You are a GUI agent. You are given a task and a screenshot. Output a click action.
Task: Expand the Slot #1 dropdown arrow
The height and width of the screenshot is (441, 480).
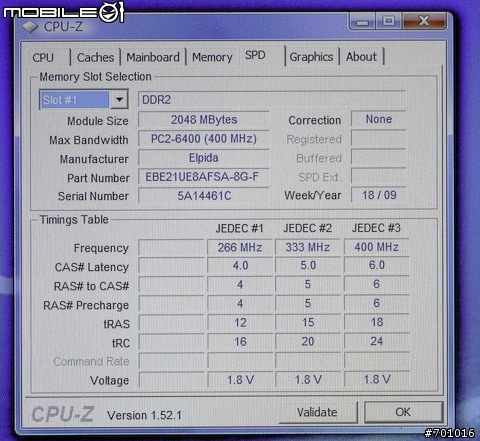tap(119, 99)
